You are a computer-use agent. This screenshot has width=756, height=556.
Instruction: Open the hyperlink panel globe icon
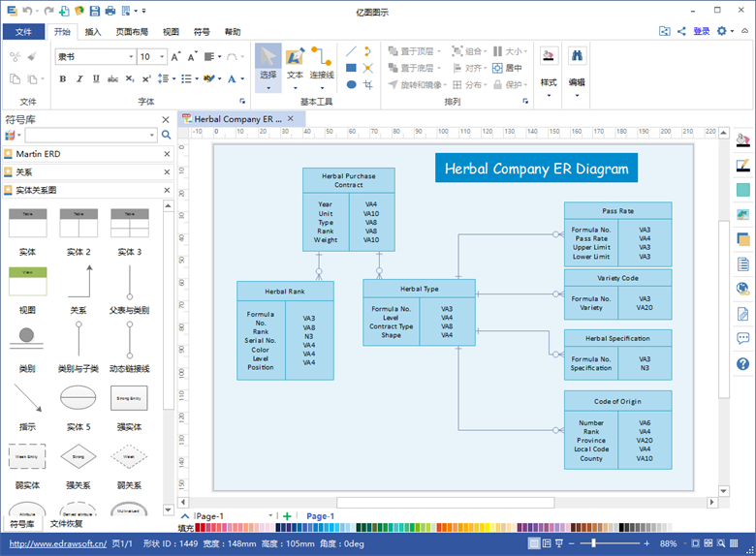[743, 289]
